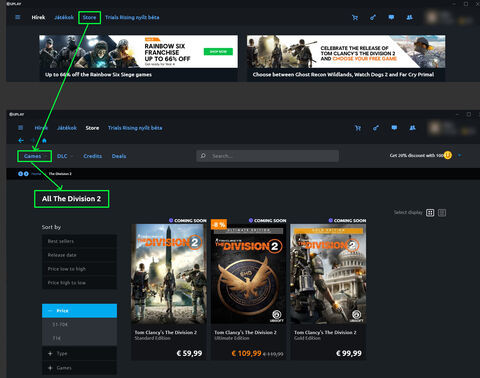This screenshot has height=378, width=480.
Task: Click key activation icon in lower window
Action: click(376, 128)
